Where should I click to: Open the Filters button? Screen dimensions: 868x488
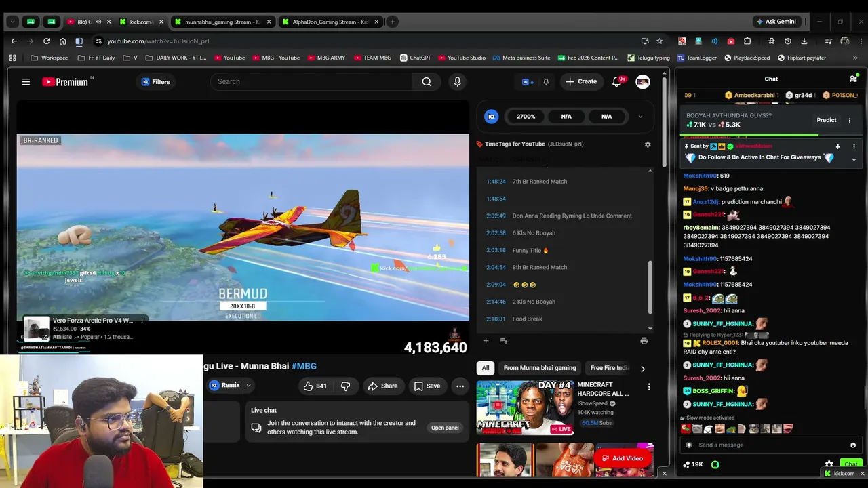(156, 82)
